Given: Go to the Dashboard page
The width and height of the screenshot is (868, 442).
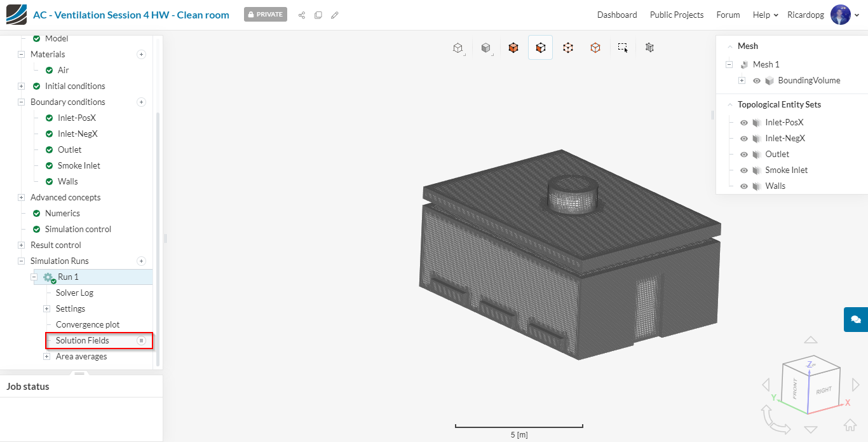Looking at the screenshot, I should click(616, 15).
